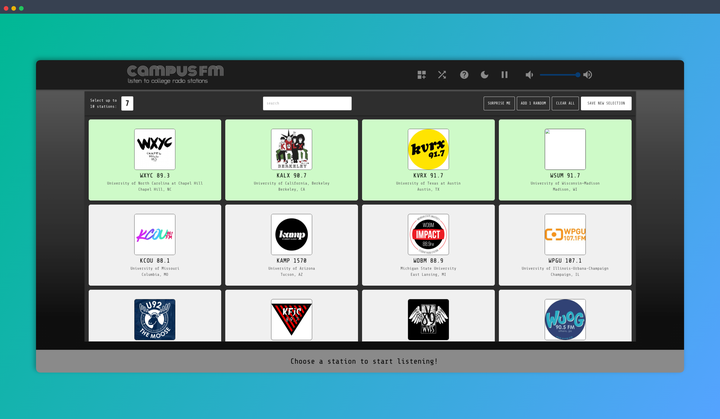Mute using the low volume speaker icon
720x419 pixels.
(528, 75)
